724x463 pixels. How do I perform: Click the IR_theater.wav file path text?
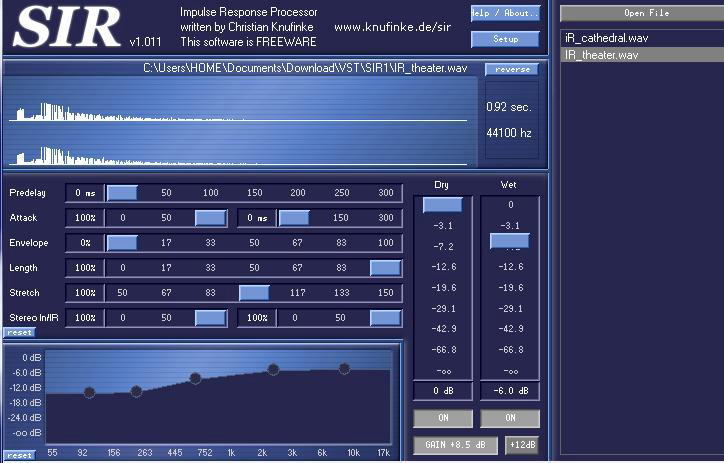305,68
